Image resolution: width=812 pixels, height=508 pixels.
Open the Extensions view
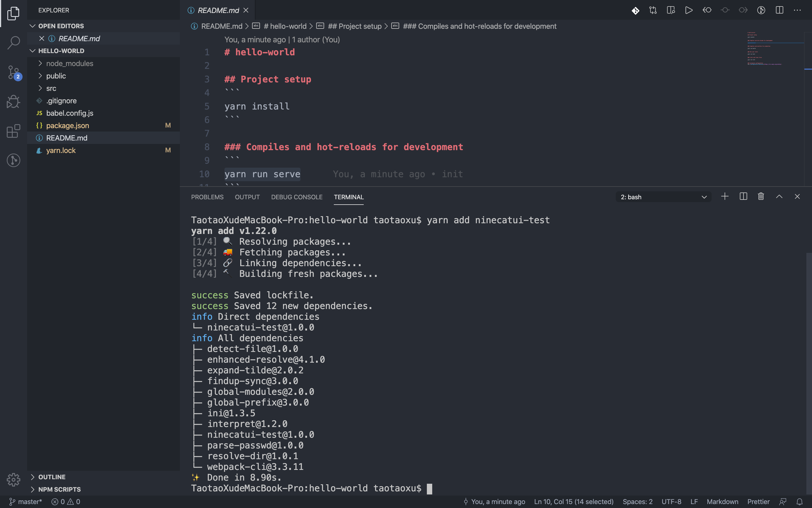point(14,131)
